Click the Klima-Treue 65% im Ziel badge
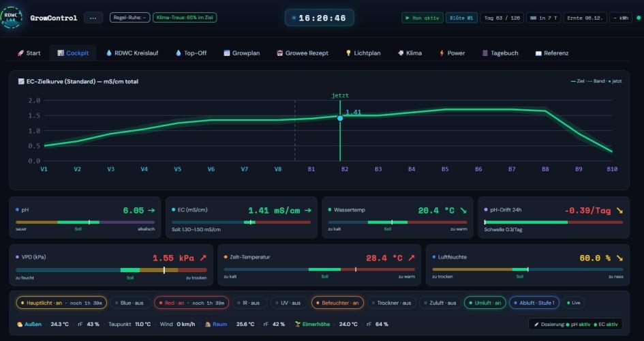Viewport: 644px width, 341px height. [x=185, y=18]
